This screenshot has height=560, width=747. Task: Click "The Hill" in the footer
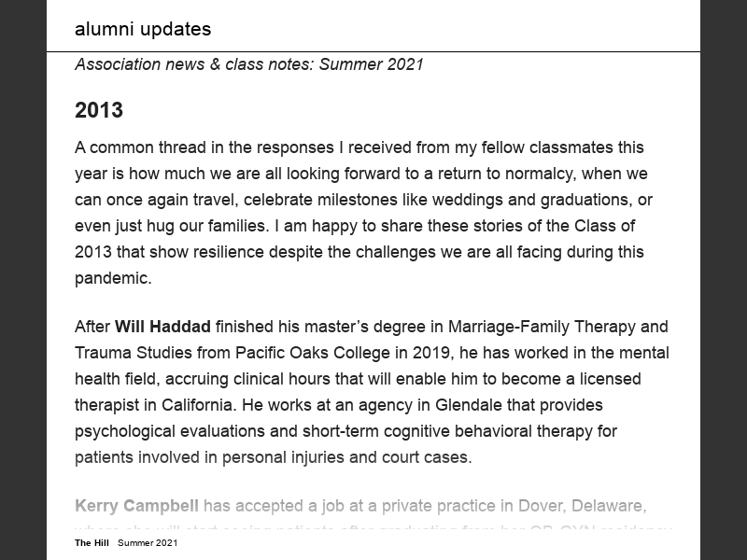click(x=92, y=542)
